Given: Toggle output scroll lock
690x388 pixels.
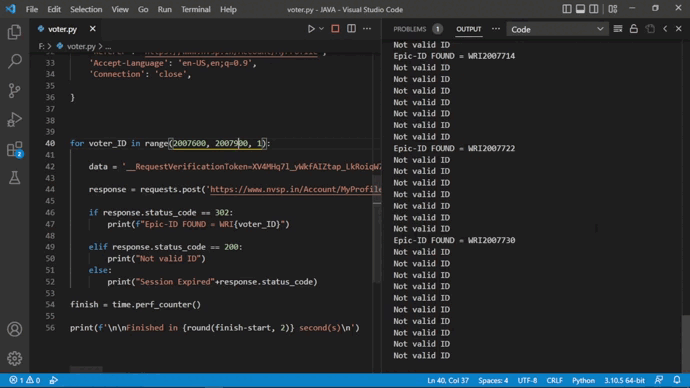Looking at the screenshot, I should [634, 29].
